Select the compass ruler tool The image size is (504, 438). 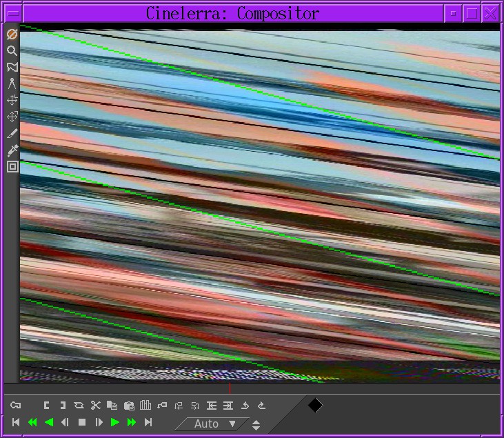point(12,83)
